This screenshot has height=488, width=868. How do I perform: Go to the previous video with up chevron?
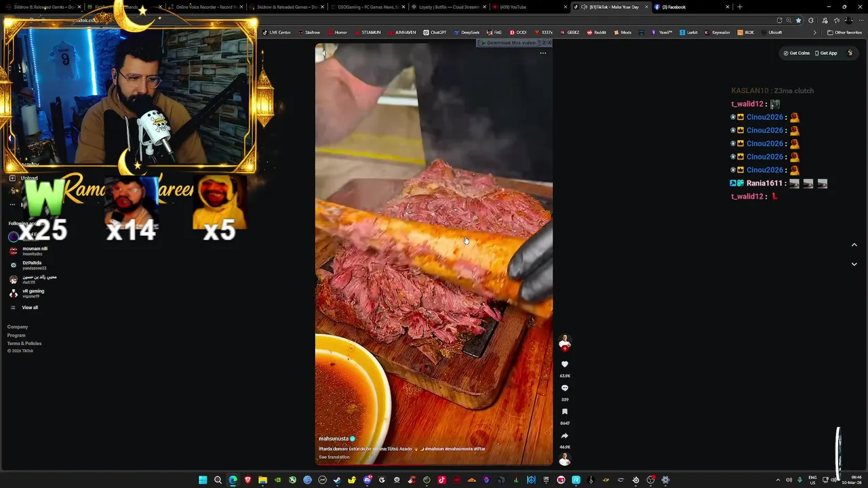(854, 245)
